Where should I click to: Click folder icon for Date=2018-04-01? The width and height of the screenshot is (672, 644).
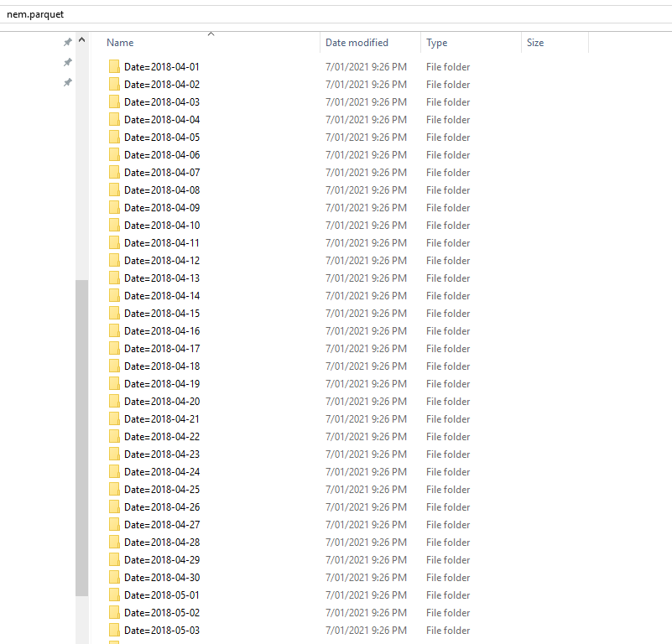point(114,66)
